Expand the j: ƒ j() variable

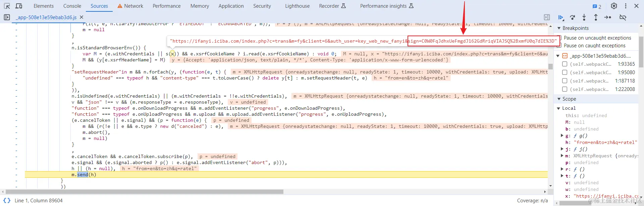(562, 149)
